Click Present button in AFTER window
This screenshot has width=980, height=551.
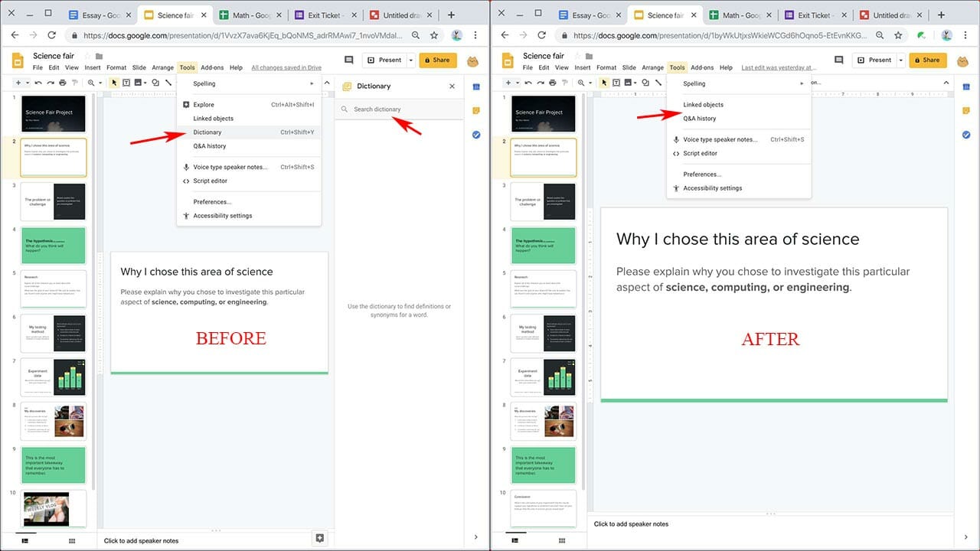(x=874, y=60)
